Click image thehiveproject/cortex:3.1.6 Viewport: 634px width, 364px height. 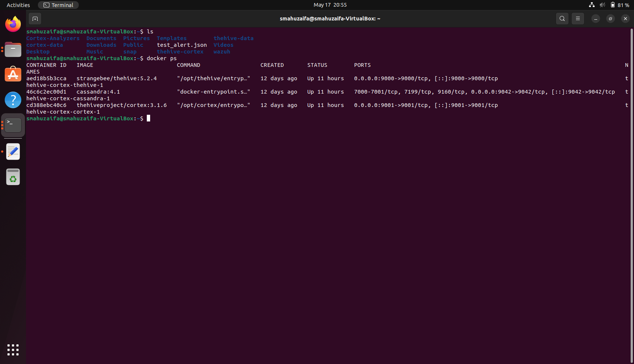click(x=122, y=105)
